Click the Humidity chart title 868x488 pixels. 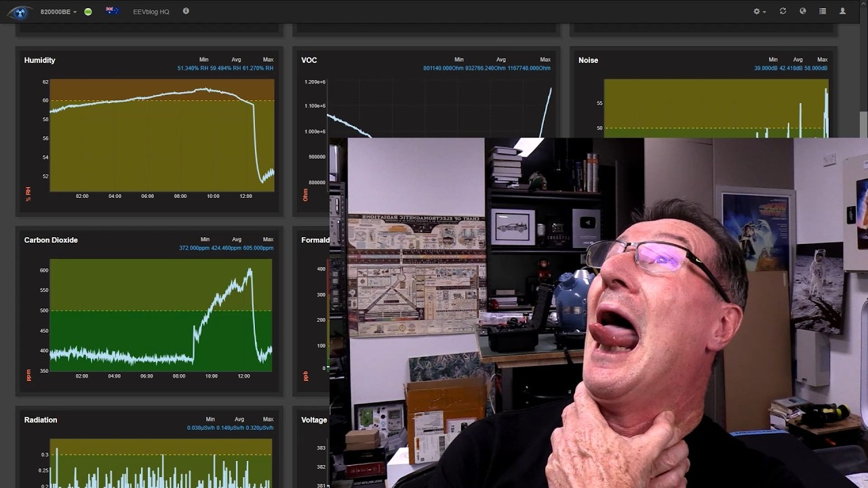pos(39,60)
